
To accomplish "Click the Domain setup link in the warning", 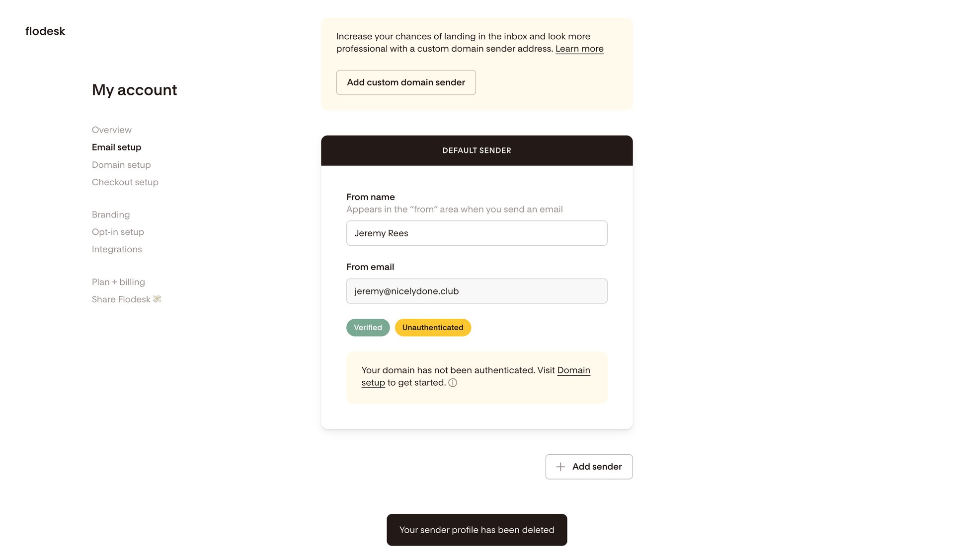I will (573, 370).
